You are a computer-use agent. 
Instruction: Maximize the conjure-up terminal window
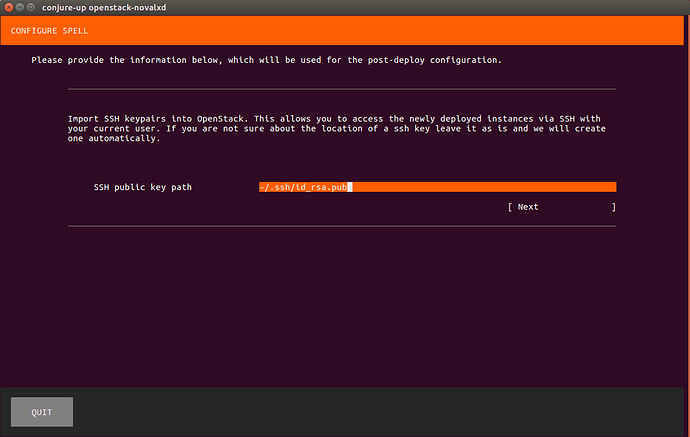31,7
